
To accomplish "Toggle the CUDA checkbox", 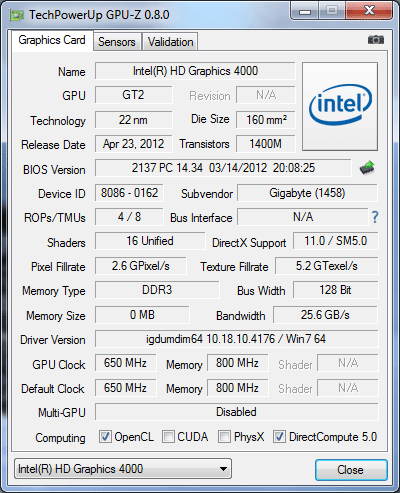I will click(x=168, y=437).
